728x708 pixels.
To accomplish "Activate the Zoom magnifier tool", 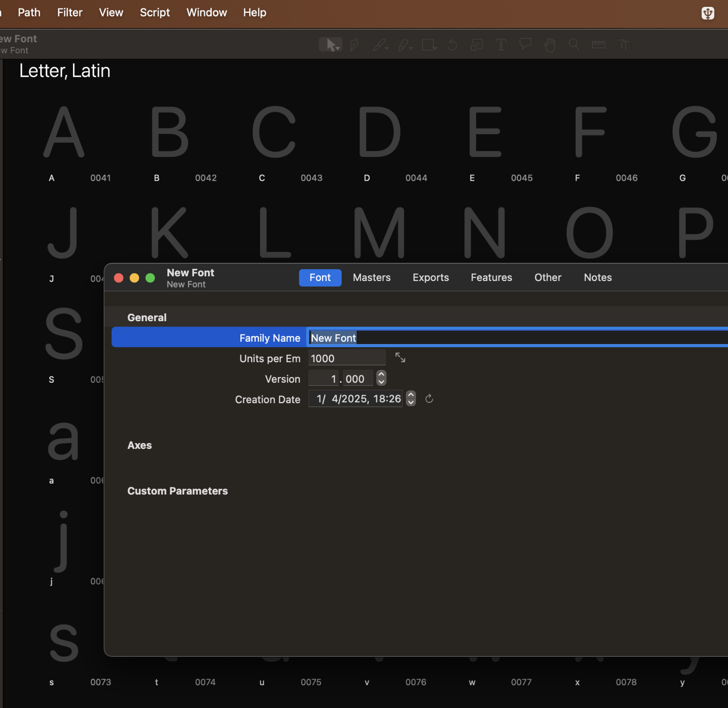I will [574, 45].
